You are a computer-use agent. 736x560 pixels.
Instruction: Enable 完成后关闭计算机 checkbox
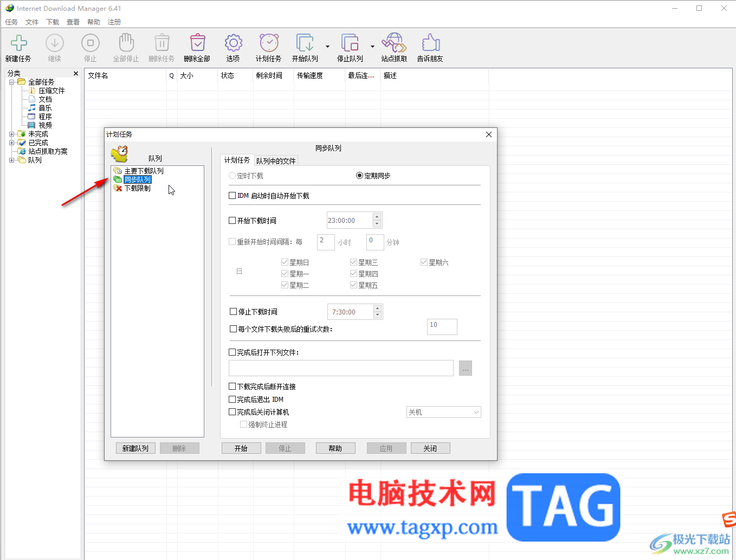[x=233, y=412]
